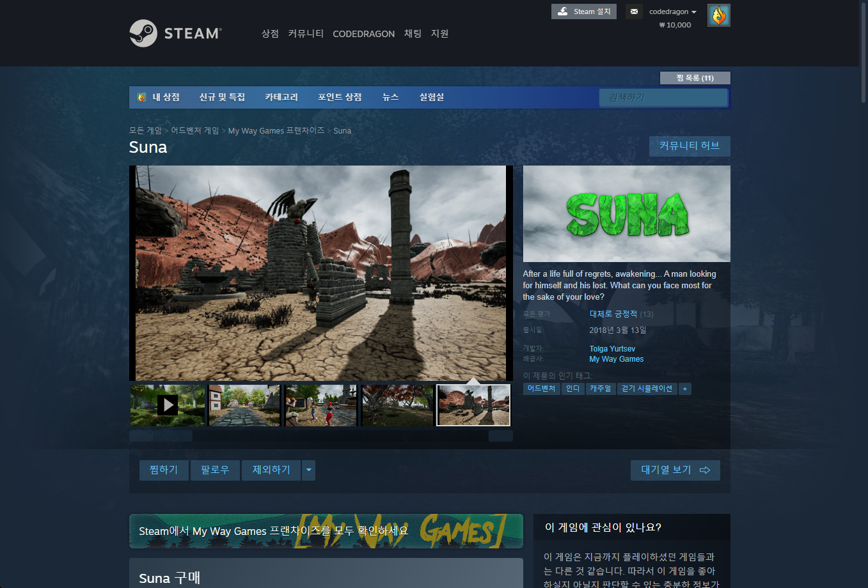Select the characters screenshot thumbnail
This screenshot has height=588, width=868.
321,405
